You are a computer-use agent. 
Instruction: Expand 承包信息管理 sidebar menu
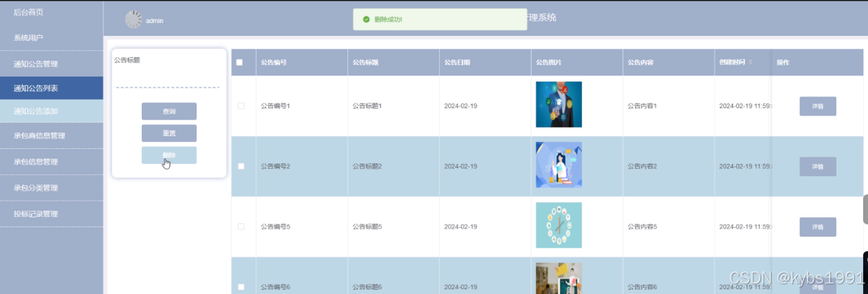coord(52,162)
